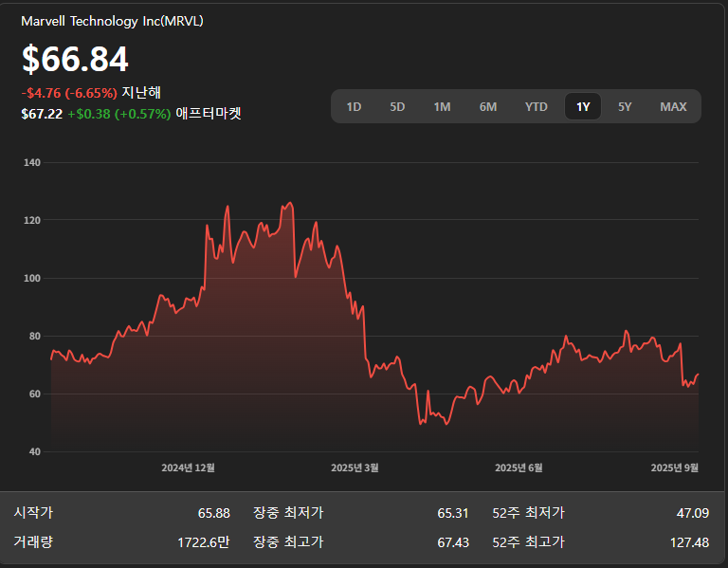Screen dimensions: 728x568
Task: Choose the YTD range tab
Action: 537,107
